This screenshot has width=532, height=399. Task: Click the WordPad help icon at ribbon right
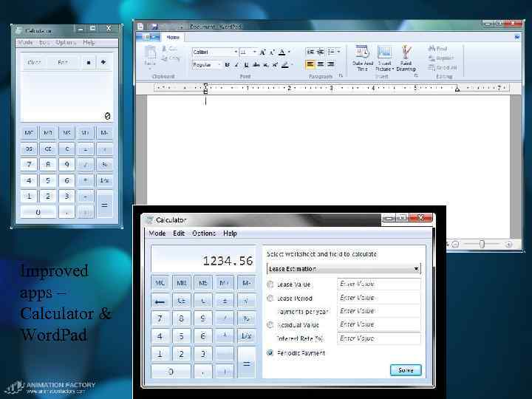pos(516,37)
